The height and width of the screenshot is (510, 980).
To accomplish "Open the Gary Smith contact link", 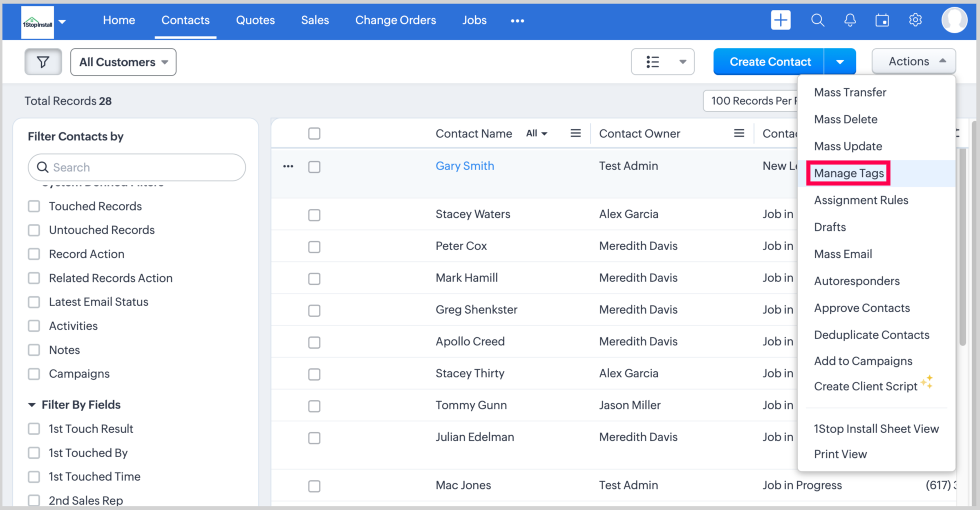I will 465,166.
